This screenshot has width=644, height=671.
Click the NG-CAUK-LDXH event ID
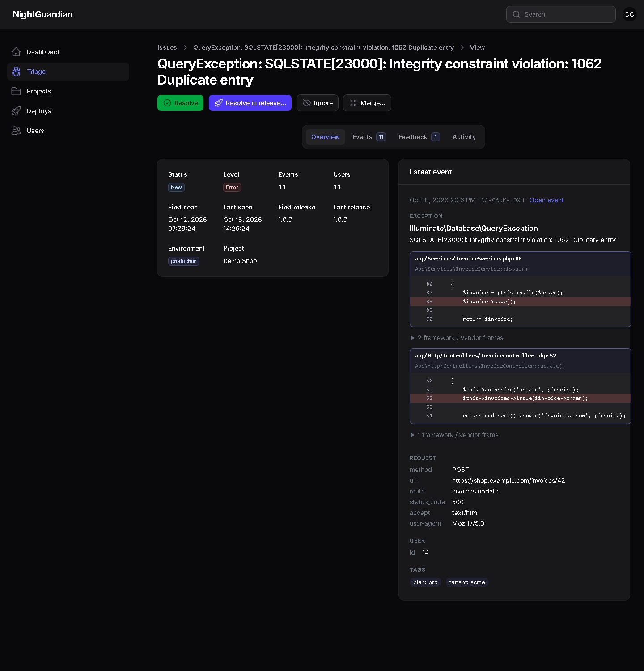pyautogui.click(x=503, y=200)
